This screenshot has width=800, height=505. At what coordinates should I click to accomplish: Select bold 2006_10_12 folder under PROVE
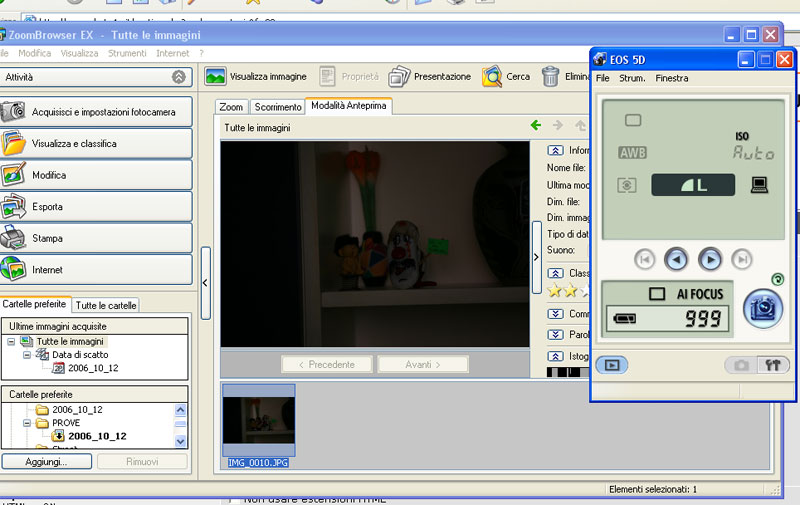coord(97,436)
